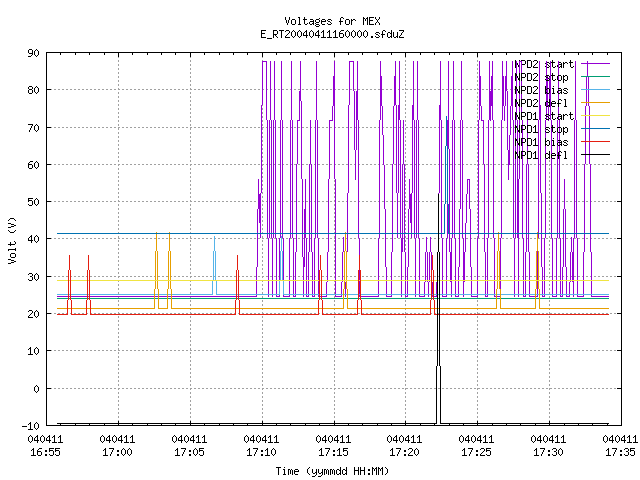Click the 30 y-axis tick label
This screenshot has height=480, width=640.
(x=33, y=277)
